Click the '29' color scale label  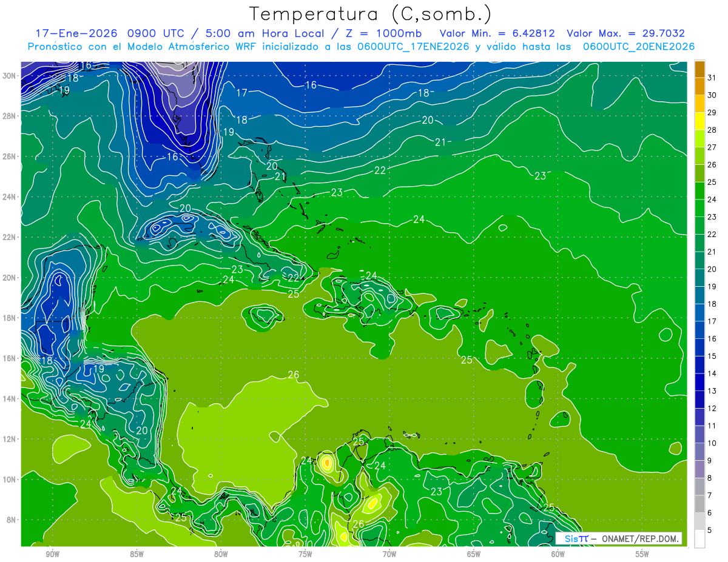pyautogui.click(x=712, y=112)
